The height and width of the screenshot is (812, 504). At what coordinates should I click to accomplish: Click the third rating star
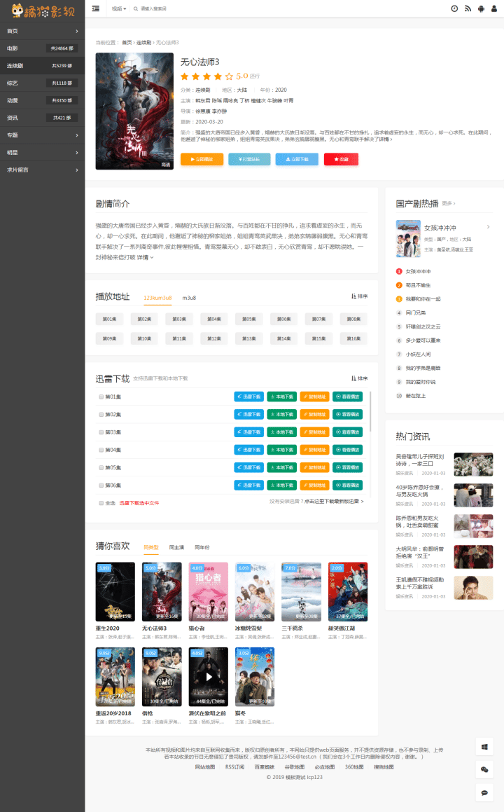(x=207, y=76)
